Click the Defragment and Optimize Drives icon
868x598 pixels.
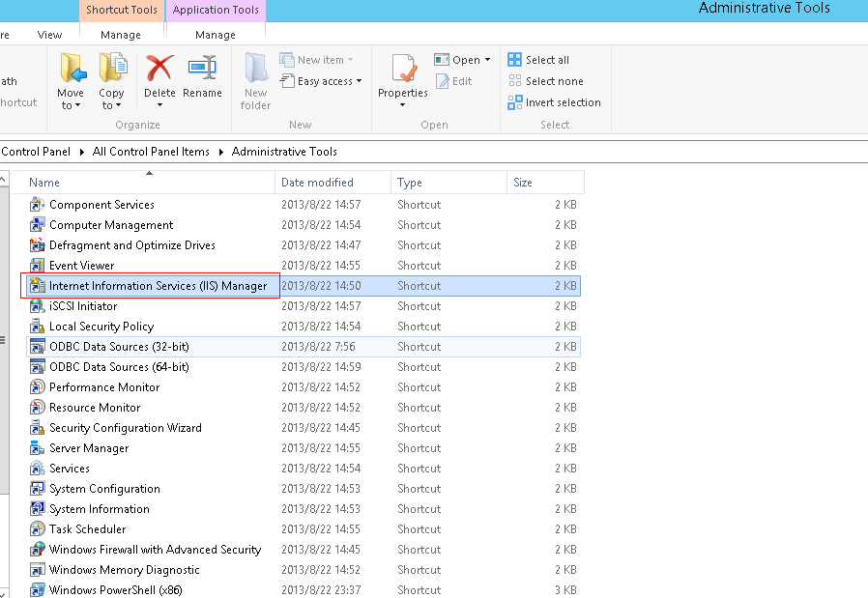tap(37, 245)
